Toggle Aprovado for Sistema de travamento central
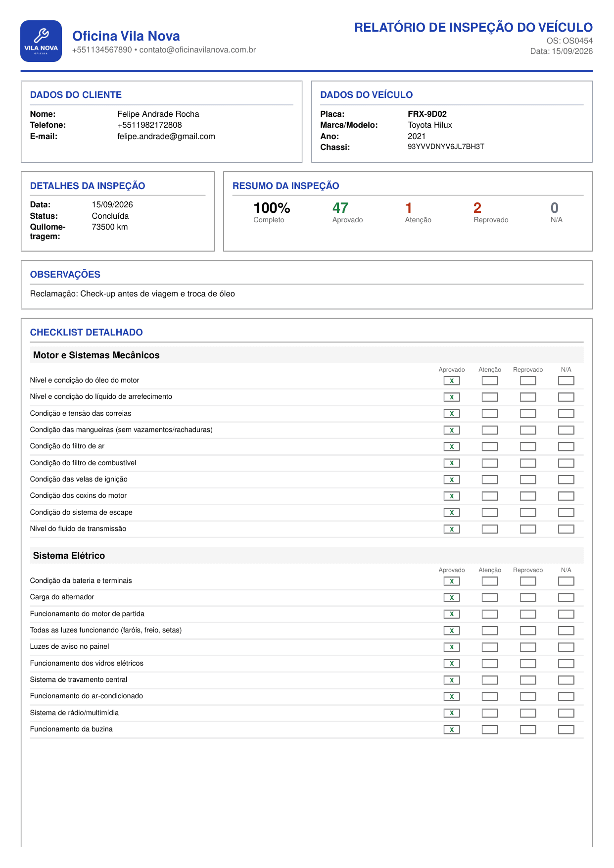 (451, 680)
